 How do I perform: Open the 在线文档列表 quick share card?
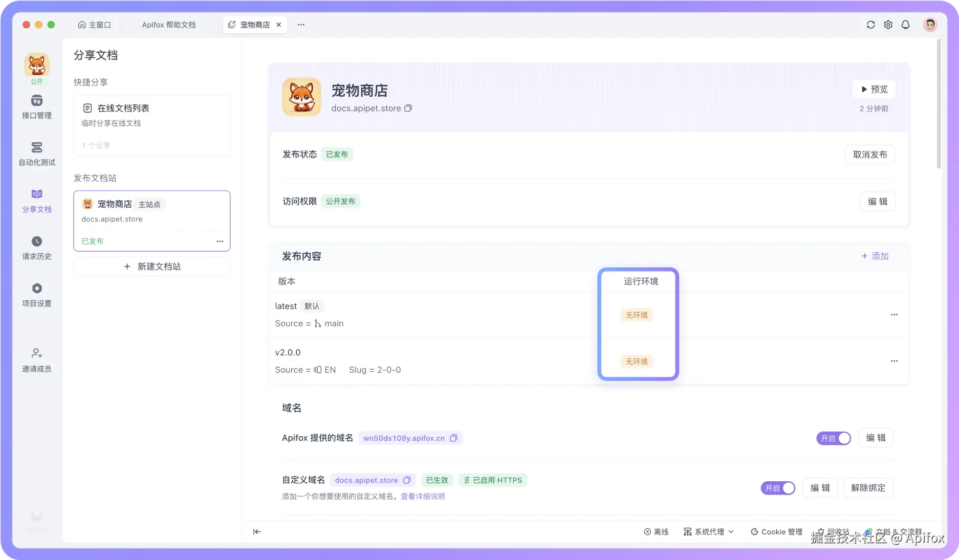152,125
